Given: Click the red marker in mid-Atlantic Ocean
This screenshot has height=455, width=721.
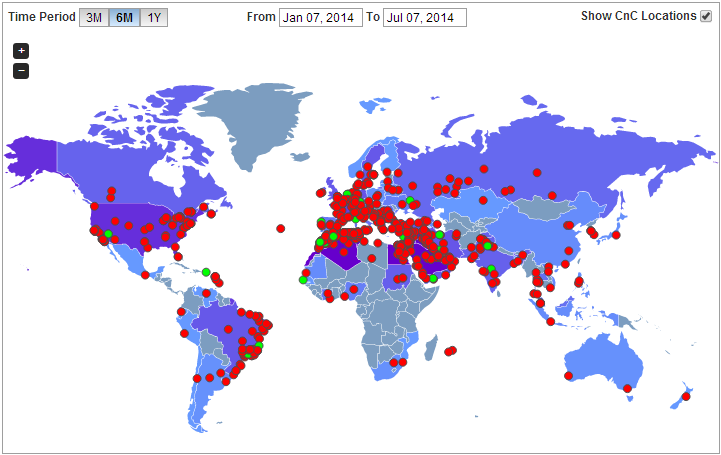Looking at the screenshot, I should point(281,228).
